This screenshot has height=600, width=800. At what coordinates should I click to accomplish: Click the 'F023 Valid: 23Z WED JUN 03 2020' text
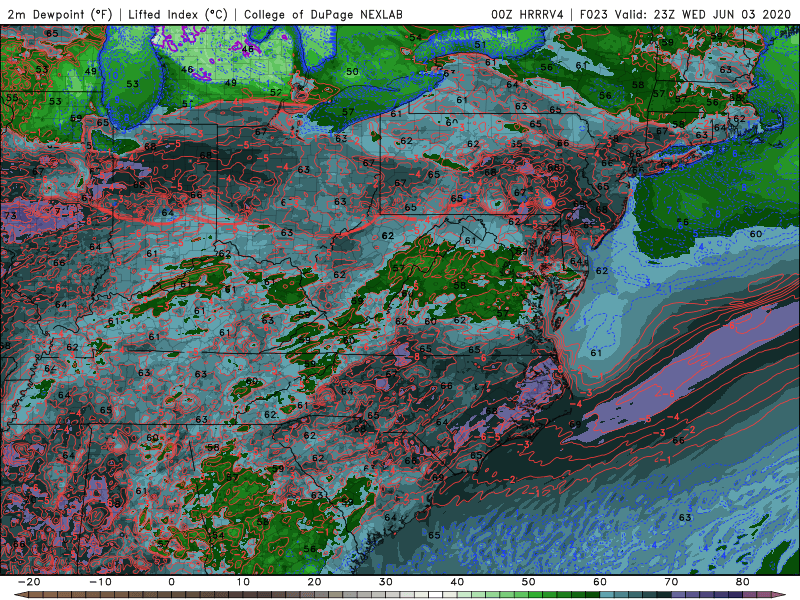coord(685,14)
